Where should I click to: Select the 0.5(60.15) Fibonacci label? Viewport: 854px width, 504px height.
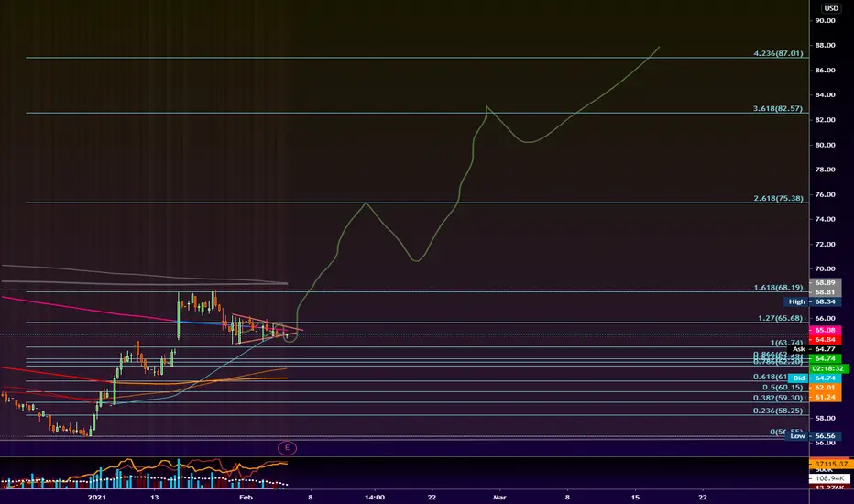[x=783, y=388]
